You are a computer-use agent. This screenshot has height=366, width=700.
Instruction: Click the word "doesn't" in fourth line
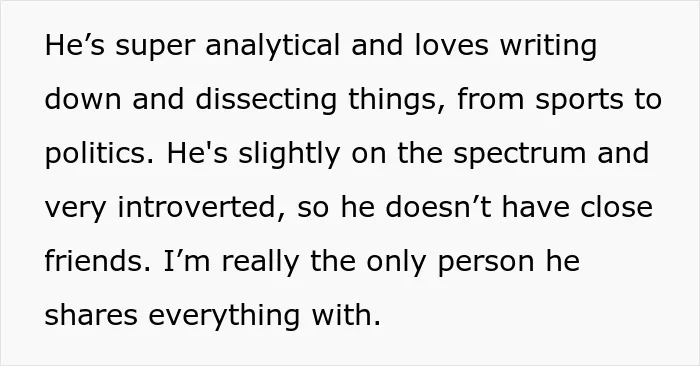click(x=438, y=207)
